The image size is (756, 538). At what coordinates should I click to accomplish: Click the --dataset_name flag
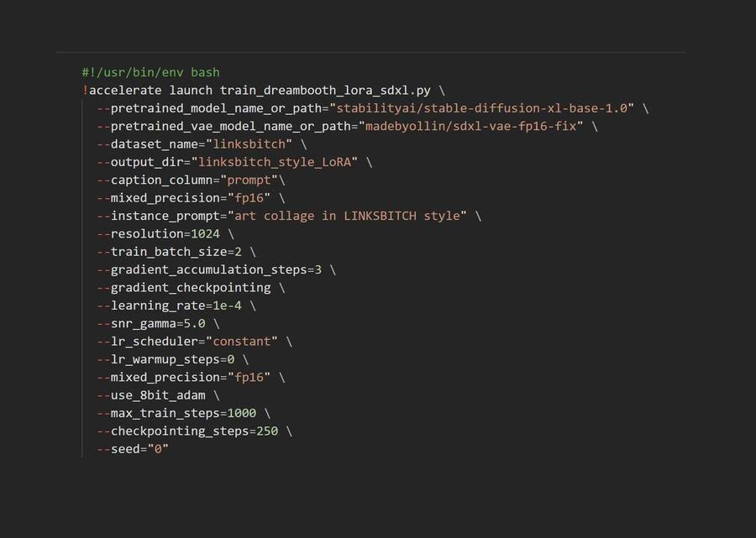147,144
